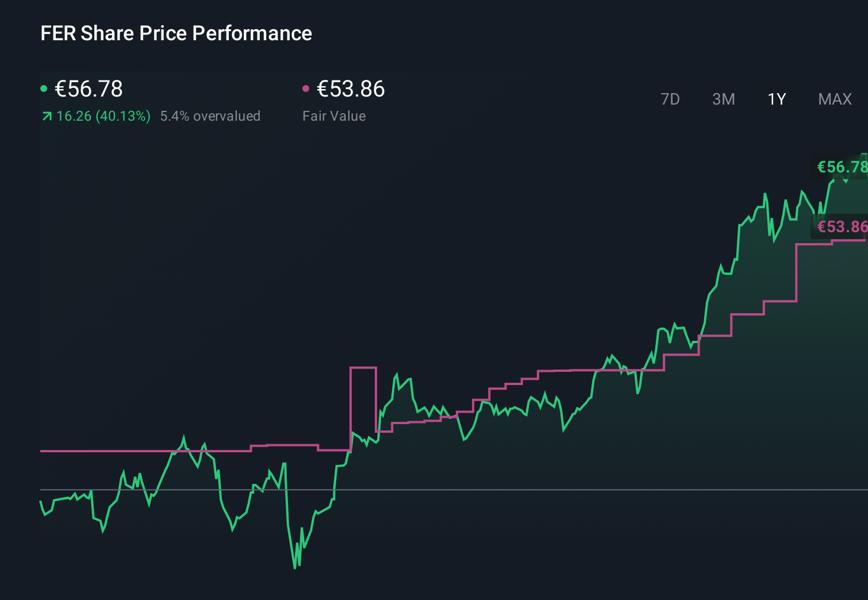Click the FER Share Price Performance title
Viewport: 868px width, 600px height.
pos(176,33)
